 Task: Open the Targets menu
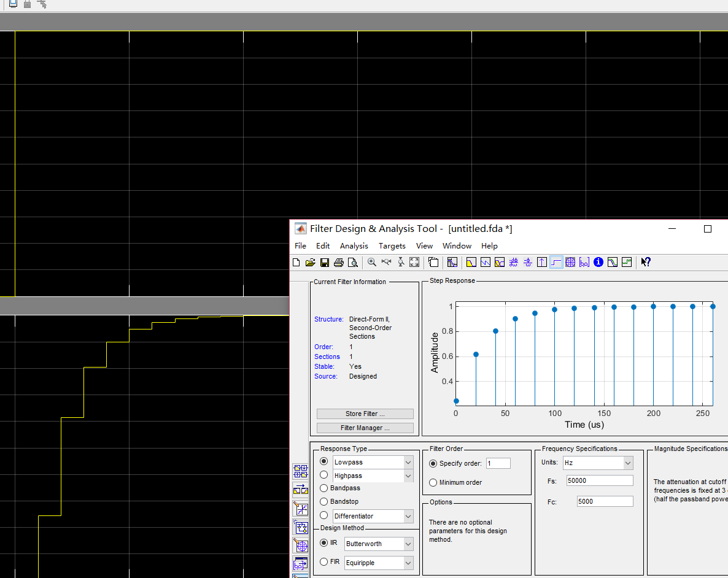tap(392, 246)
